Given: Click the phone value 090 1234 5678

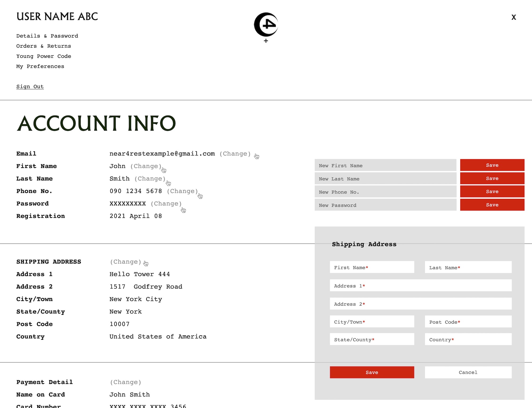Looking at the screenshot, I should pyautogui.click(x=136, y=191).
